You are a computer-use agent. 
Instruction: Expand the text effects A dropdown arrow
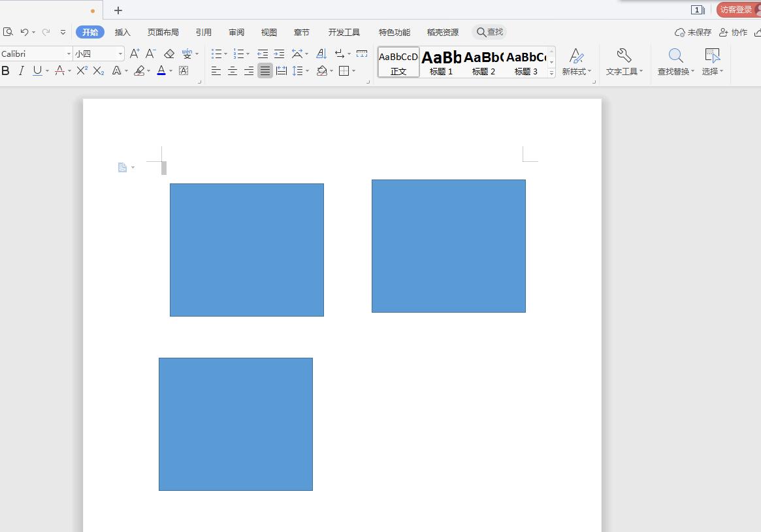point(126,71)
